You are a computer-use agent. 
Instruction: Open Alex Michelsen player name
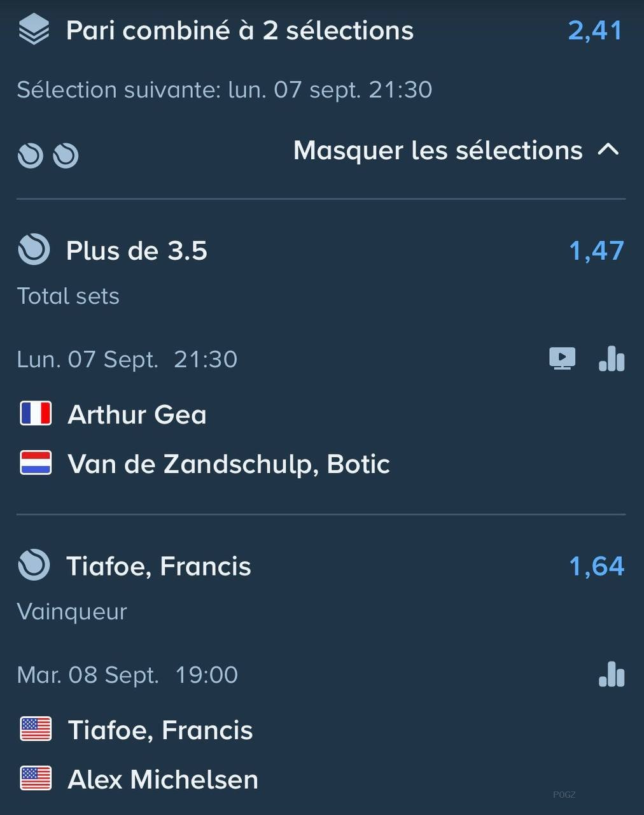163,779
